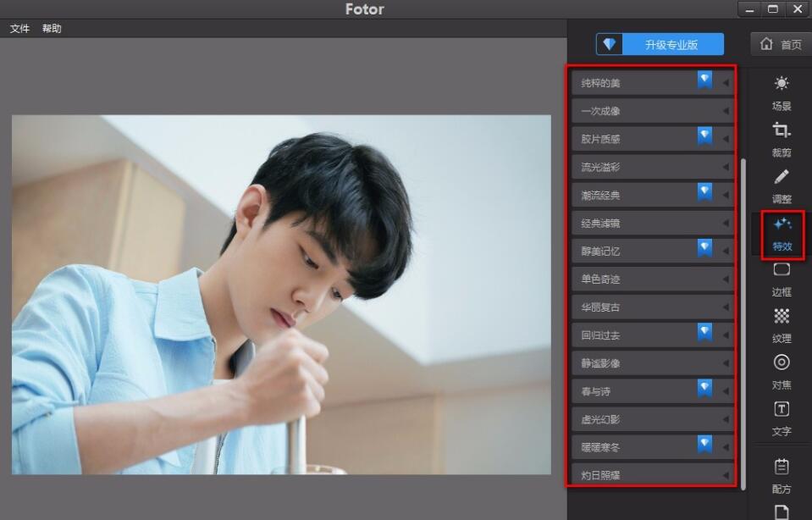Go to 首页 home page
The width and height of the screenshot is (812, 520).
(x=781, y=45)
